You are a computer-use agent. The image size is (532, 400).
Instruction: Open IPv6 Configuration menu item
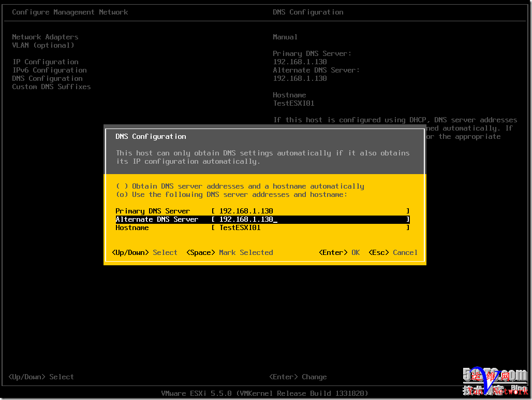click(50, 70)
